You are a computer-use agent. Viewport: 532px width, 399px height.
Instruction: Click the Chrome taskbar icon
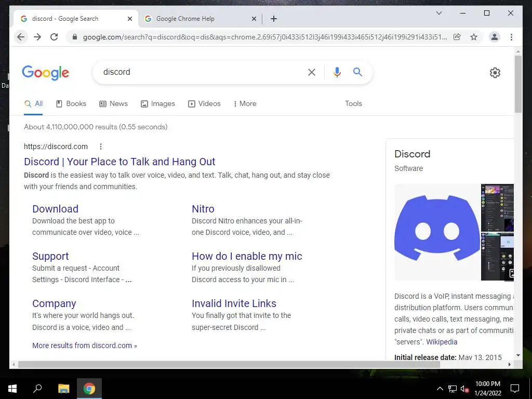click(89, 389)
